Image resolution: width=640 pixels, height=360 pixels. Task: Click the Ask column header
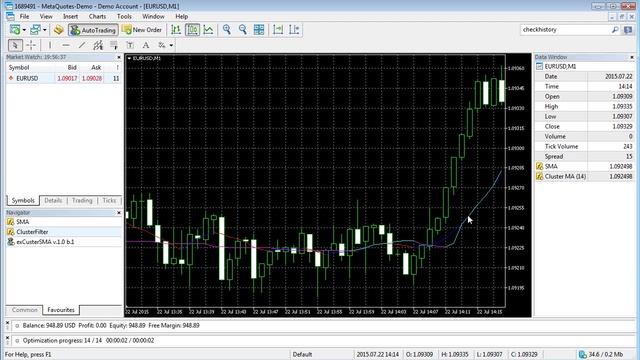[x=96, y=67]
